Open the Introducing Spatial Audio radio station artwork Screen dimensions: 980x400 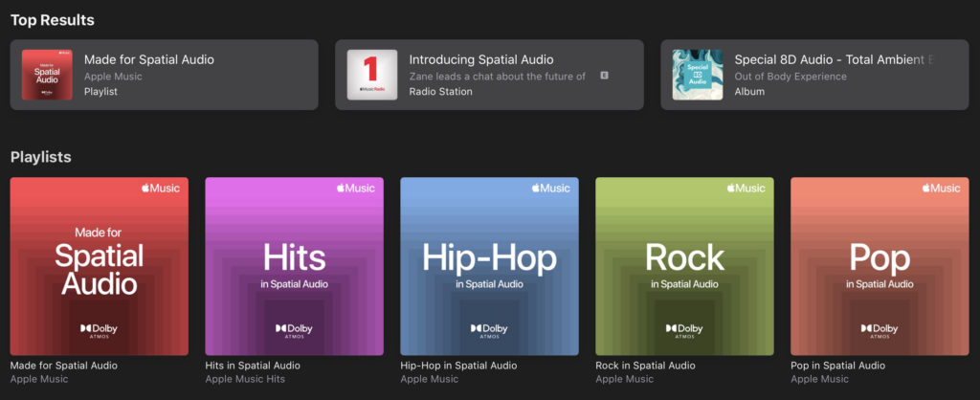click(x=372, y=75)
